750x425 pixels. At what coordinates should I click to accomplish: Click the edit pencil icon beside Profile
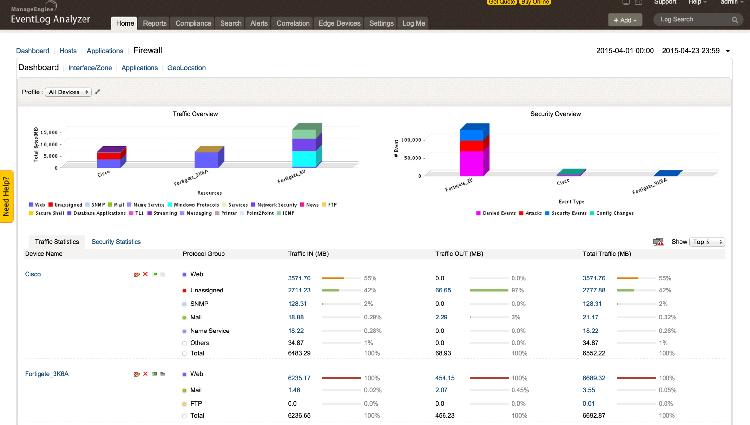tap(98, 92)
